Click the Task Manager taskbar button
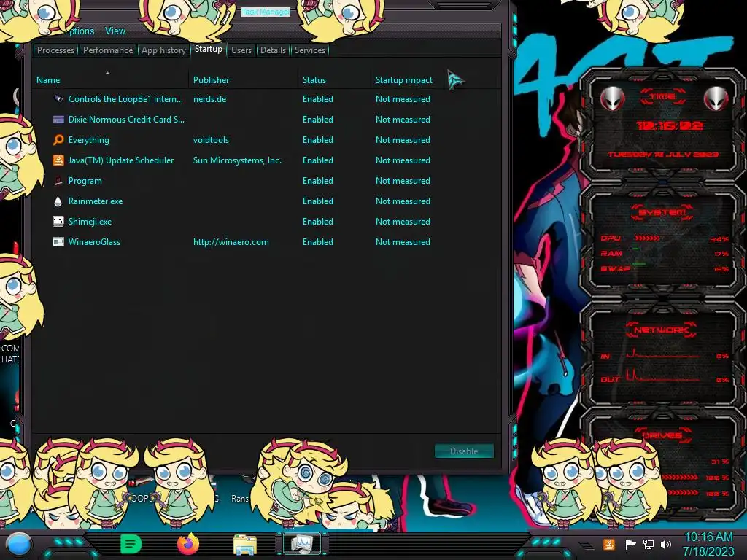Image resolution: width=747 pixels, height=560 pixels. pyautogui.click(x=301, y=544)
